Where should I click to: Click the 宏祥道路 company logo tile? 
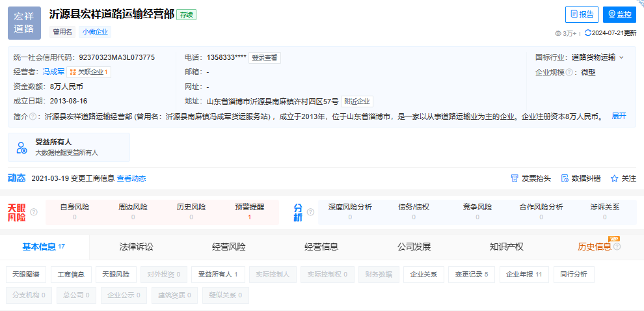[x=24, y=23]
